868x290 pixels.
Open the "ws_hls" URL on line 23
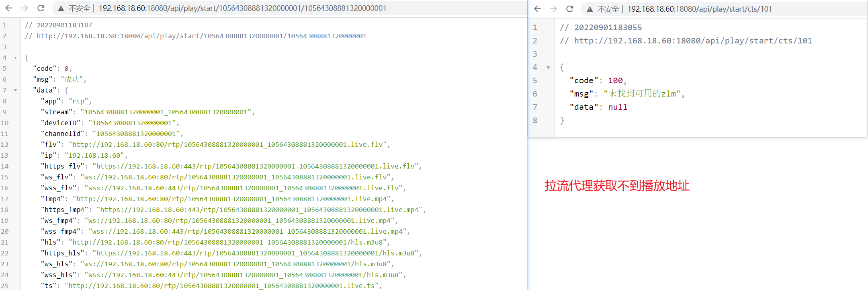(235, 264)
